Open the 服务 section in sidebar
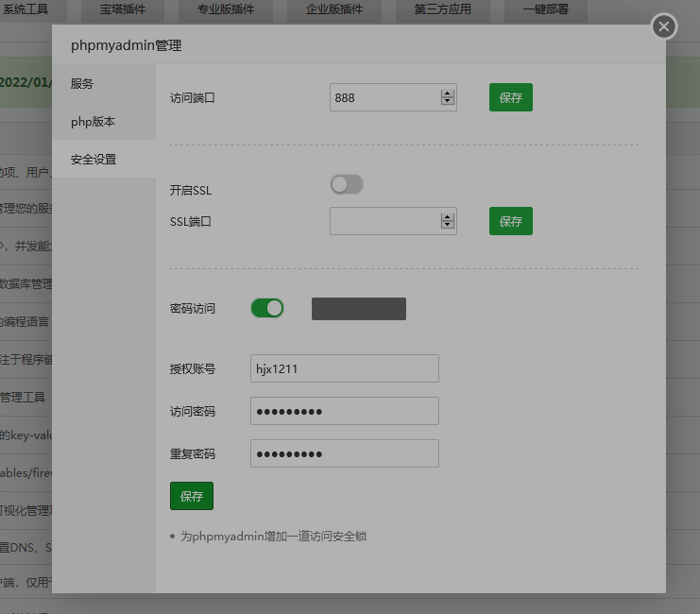Viewport: 700px width, 614px height. point(104,83)
